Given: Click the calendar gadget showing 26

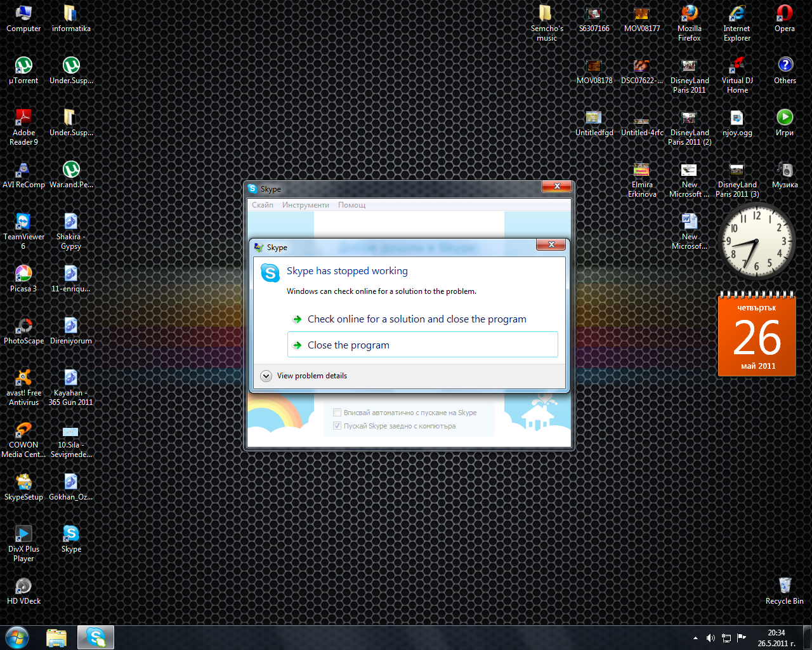Looking at the screenshot, I should click(x=757, y=334).
